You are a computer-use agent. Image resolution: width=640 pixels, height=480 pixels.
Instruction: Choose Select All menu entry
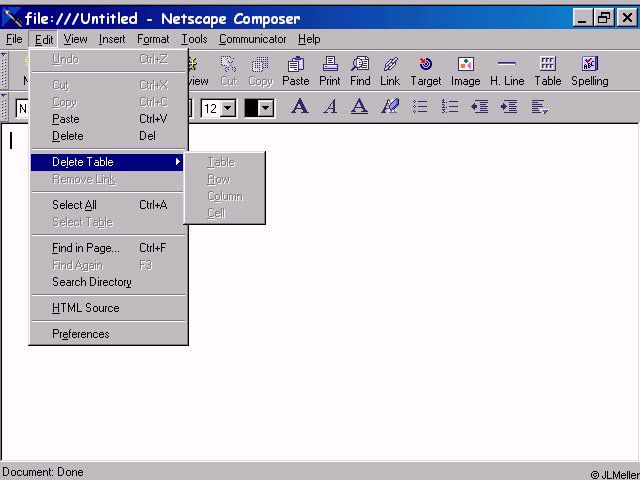click(x=108, y=205)
